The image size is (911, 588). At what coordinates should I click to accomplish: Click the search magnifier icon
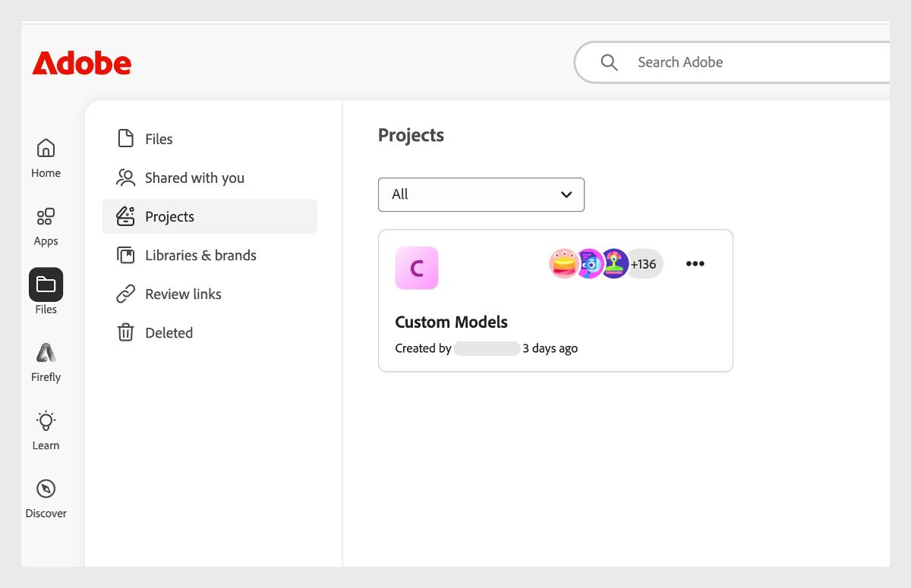coord(609,62)
